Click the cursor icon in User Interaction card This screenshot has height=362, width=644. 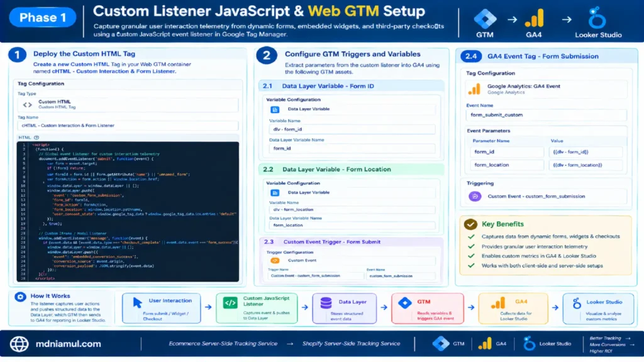pyautogui.click(x=137, y=303)
